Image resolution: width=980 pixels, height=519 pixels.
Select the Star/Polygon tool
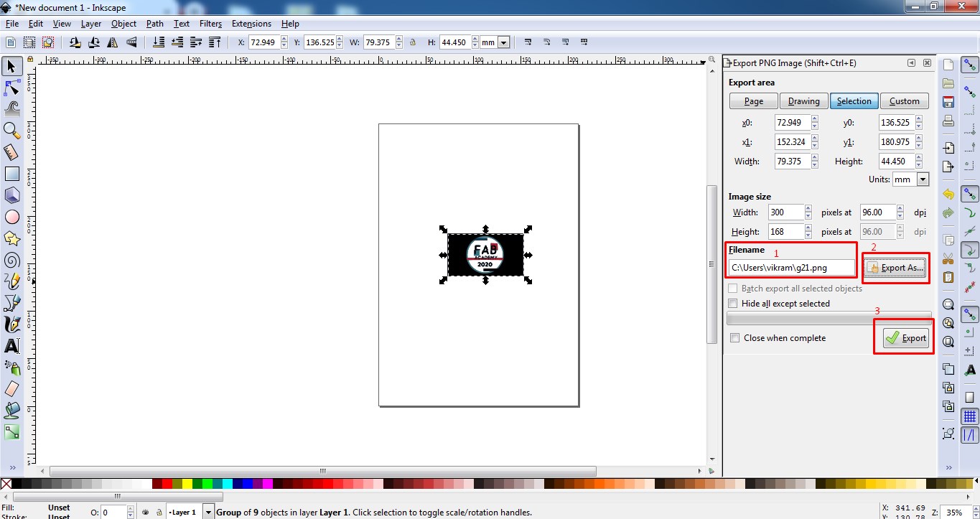pyautogui.click(x=11, y=238)
